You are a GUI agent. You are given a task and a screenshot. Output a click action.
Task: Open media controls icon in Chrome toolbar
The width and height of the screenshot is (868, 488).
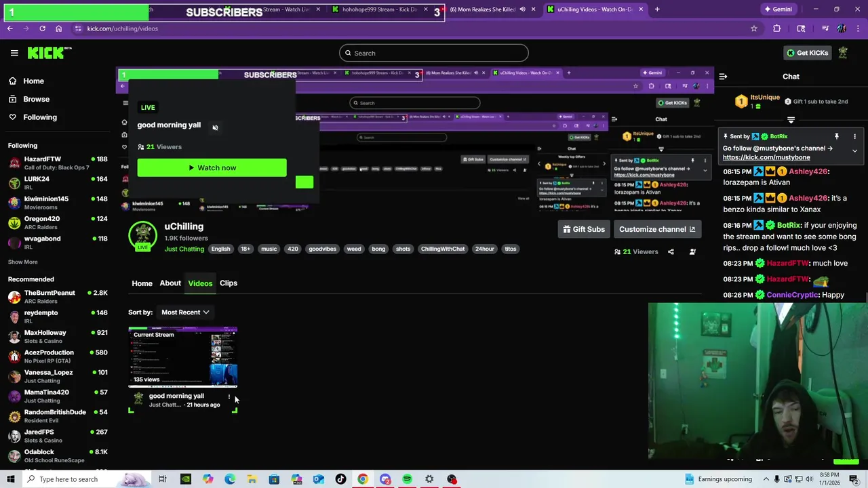pyautogui.click(x=825, y=28)
